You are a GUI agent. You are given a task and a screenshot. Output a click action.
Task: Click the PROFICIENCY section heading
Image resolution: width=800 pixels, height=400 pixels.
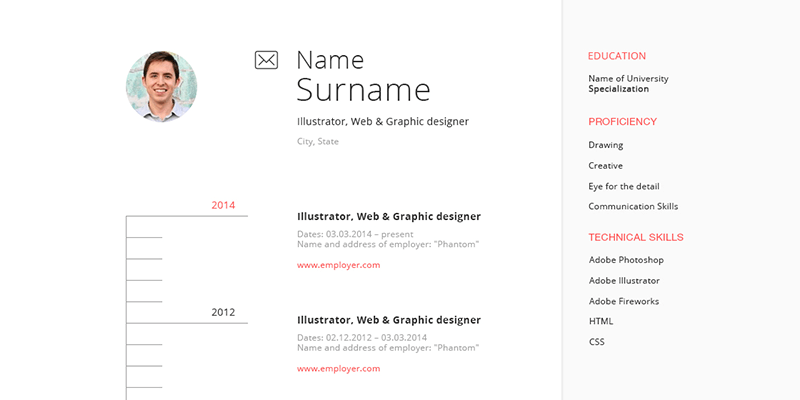click(622, 122)
